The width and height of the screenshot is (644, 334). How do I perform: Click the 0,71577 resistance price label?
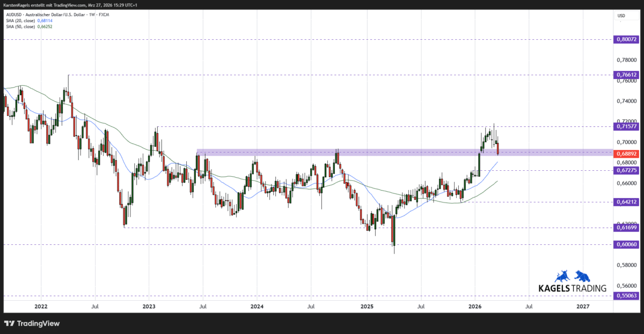[626, 127]
